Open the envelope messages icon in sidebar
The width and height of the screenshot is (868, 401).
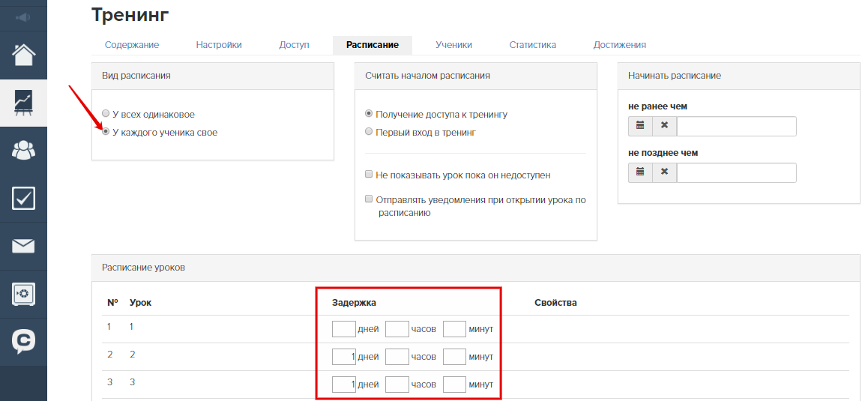(x=23, y=246)
